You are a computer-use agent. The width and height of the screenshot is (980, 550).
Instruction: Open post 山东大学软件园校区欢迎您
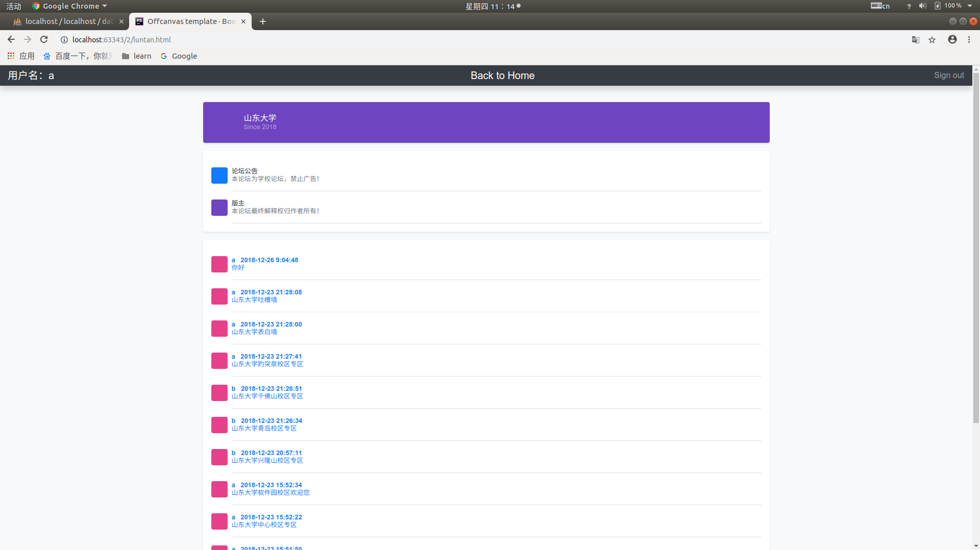271,493
